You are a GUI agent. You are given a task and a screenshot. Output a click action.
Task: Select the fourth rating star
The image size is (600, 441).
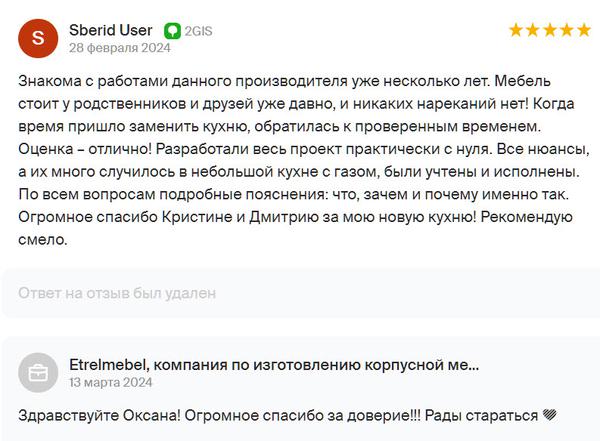click(567, 30)
